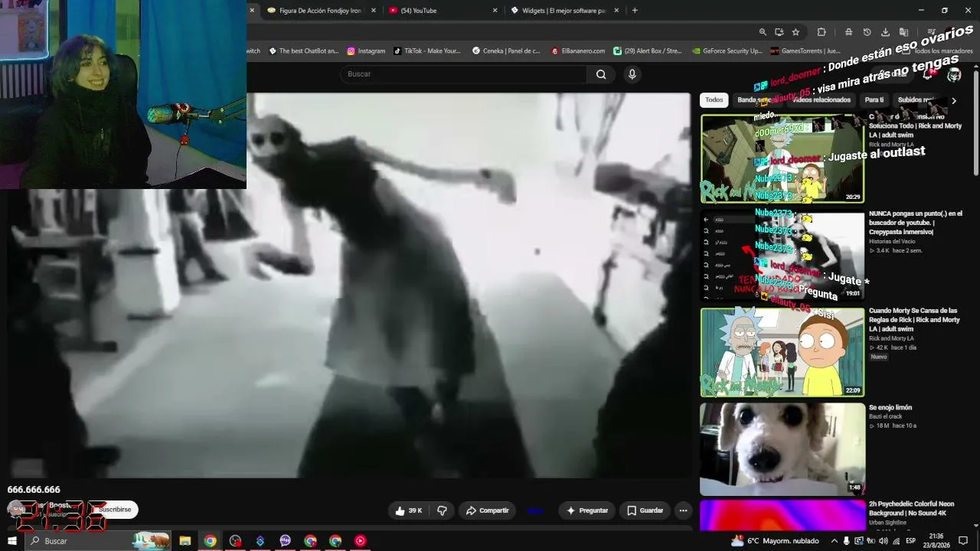Image resolution: width=980 pixels, height=551 pixels.
Task: Open the Instagram bookmark
Action: pos(366,51)
